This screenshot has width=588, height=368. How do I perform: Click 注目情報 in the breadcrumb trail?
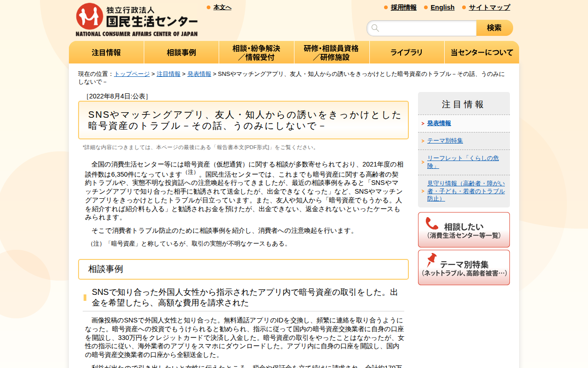[169, 74]
